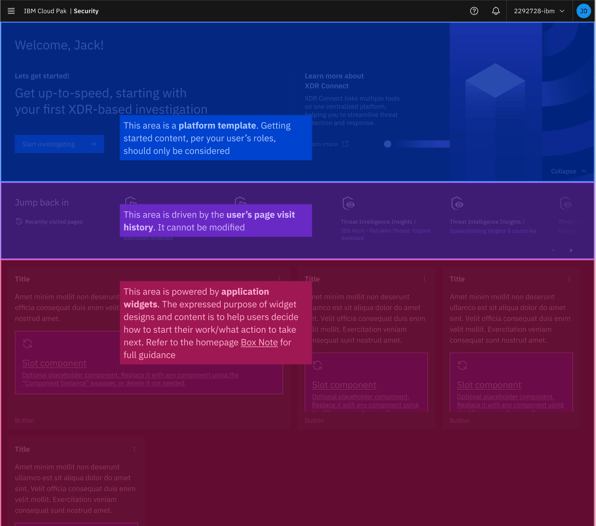Open Slot component link in the middle widget
The image size is (596, 526).
(x=344, y=385)
